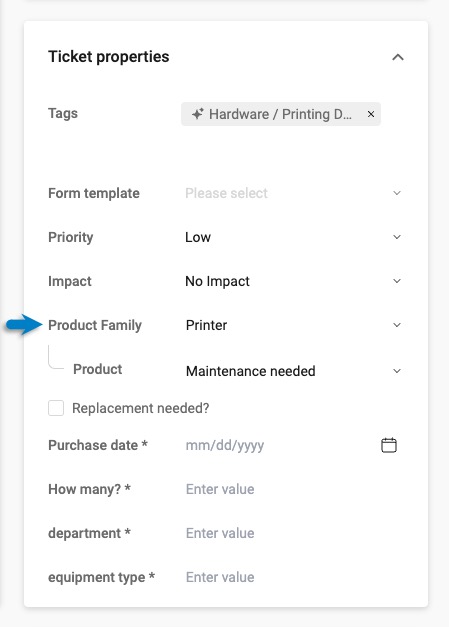The image size is (449, 627).
Task: Open the Priority dropdown showing Low
Action: pos(293,237)
